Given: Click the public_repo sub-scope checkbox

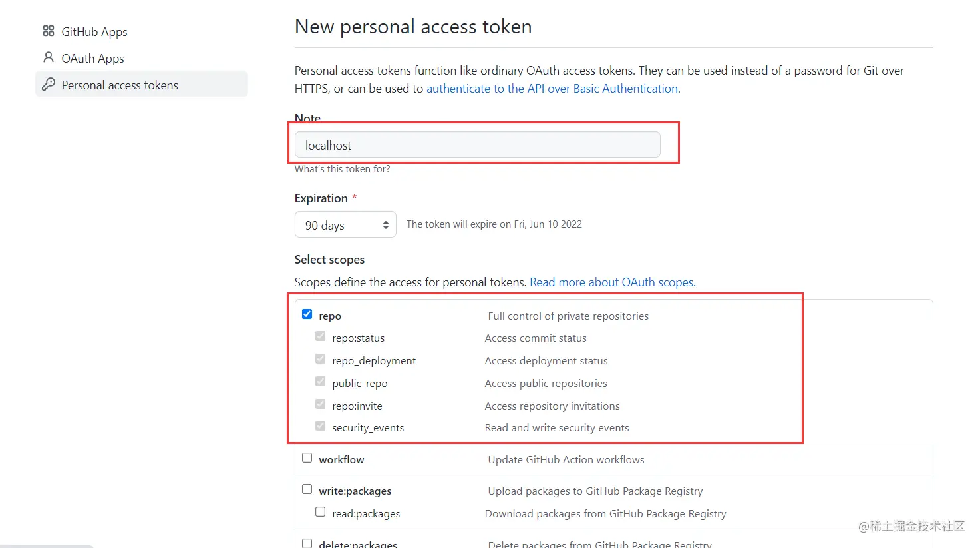Looking at the screenshot, I should click(321, 382).
